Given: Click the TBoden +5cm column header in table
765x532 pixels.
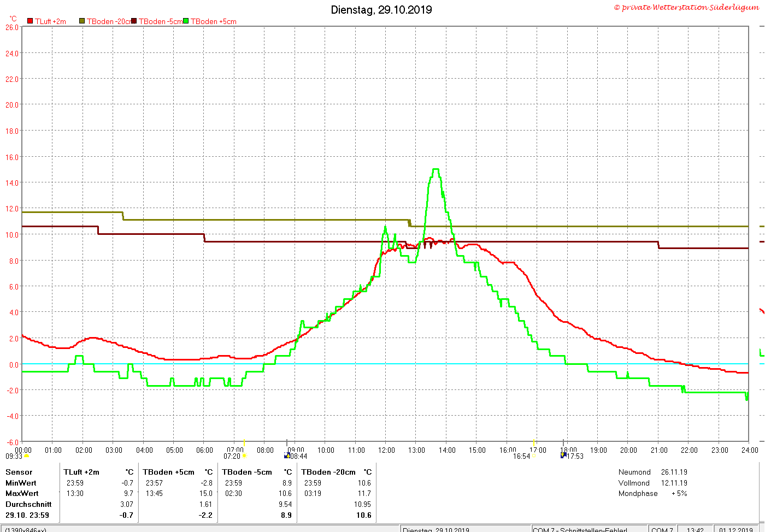Looking at the screenshot, I should tap(168, 472).
